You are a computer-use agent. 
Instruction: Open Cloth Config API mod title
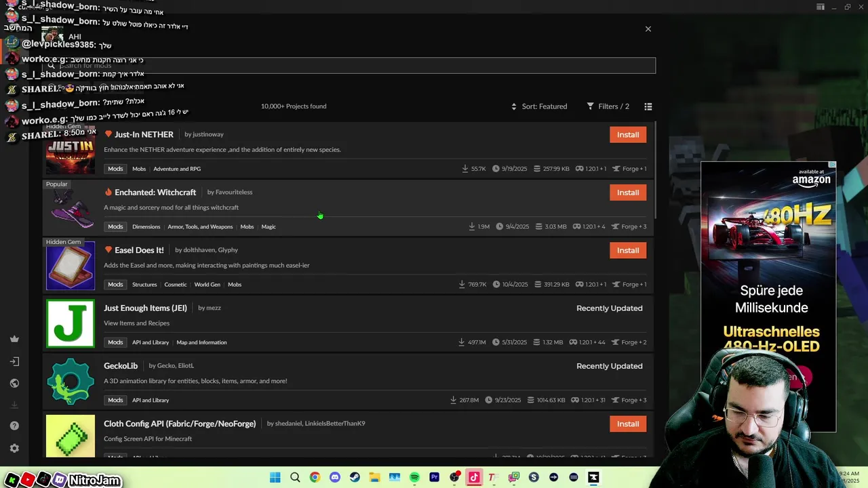[x=180, y=424]
